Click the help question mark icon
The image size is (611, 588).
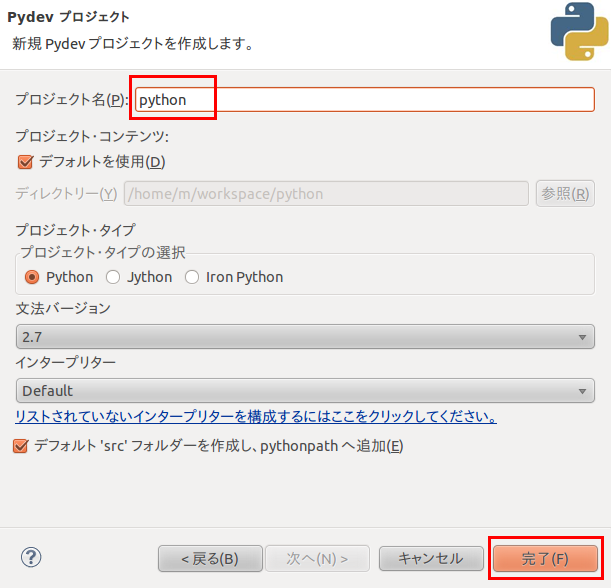tap(31, 557)
